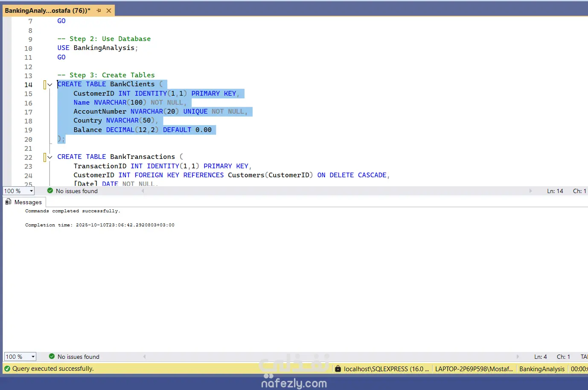Click the CustomerID INT FOREIGN KEY line
Viewport: 588px width, 390px height.
[x=231, y=175]
